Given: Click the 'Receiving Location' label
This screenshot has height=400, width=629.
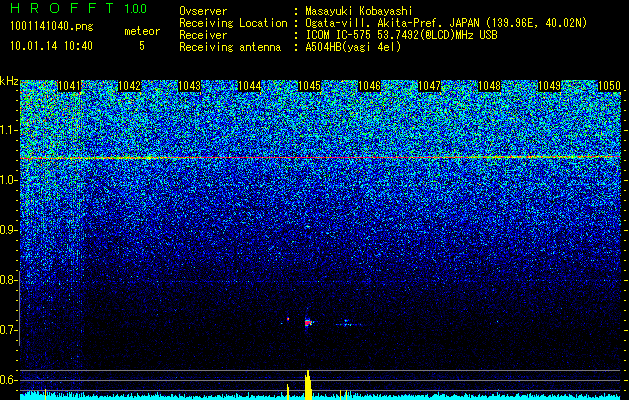Looking at the screenshot, I should point(233,23).
